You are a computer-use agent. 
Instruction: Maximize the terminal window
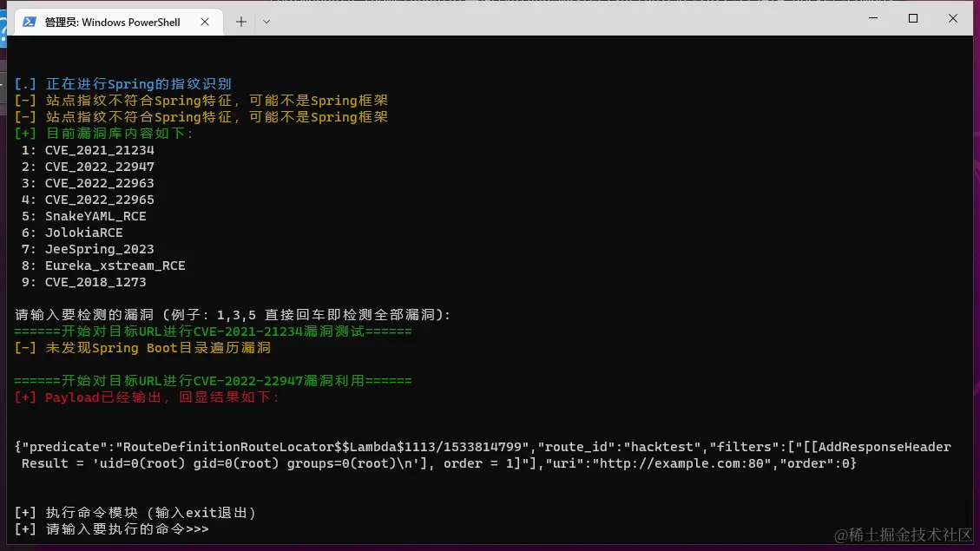pyautogui.click(x=913, y=18)
